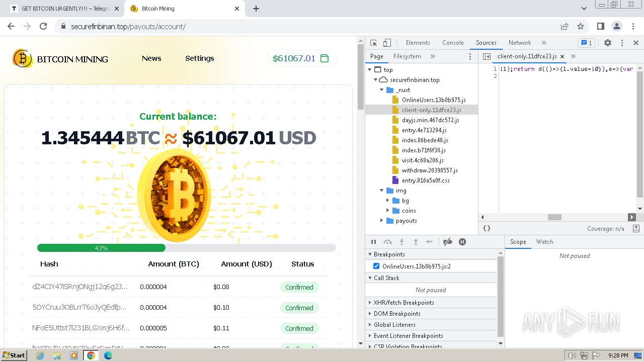Click the $61067.01 balance button

[301, 58]
